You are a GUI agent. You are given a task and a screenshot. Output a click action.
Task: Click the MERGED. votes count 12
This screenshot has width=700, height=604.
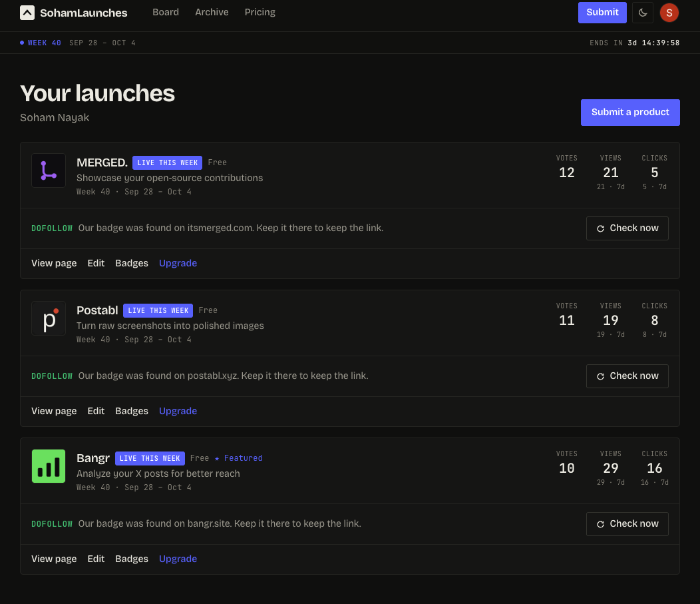pyautogui.click(x=566, y=172)
